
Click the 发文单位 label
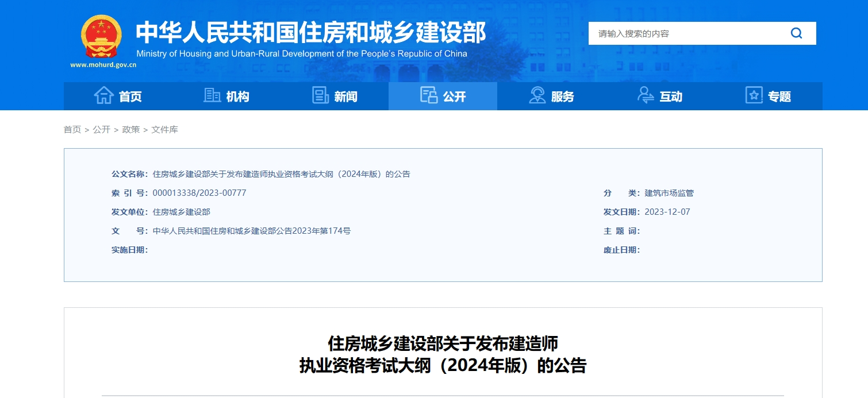point(130,212)
